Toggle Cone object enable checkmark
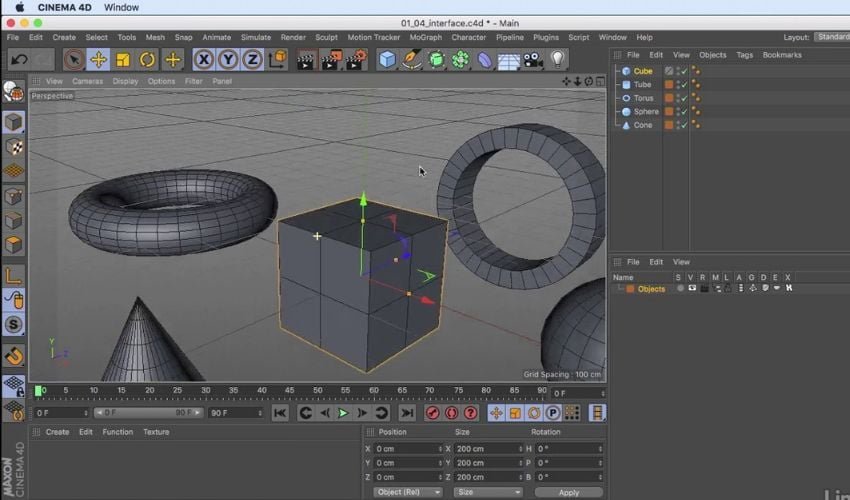Image resolution: width=850 pixels, height=500 pixels. point(684,125)
